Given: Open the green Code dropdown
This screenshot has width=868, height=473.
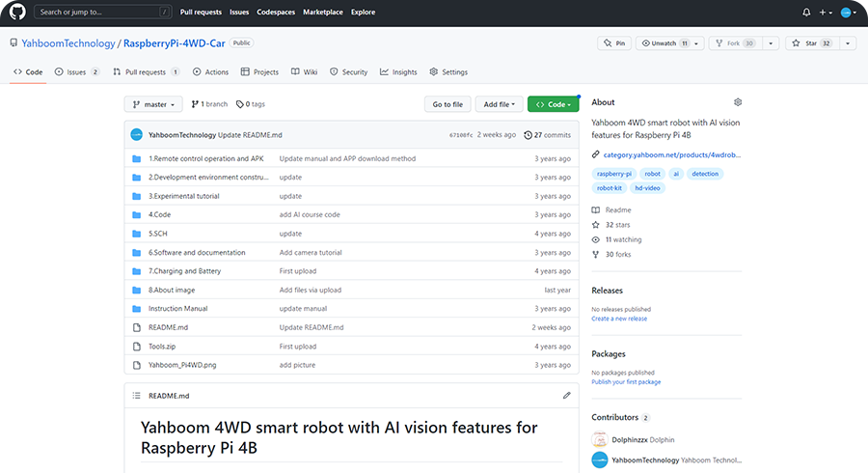Looking at the screenshot, I should 553,104.
